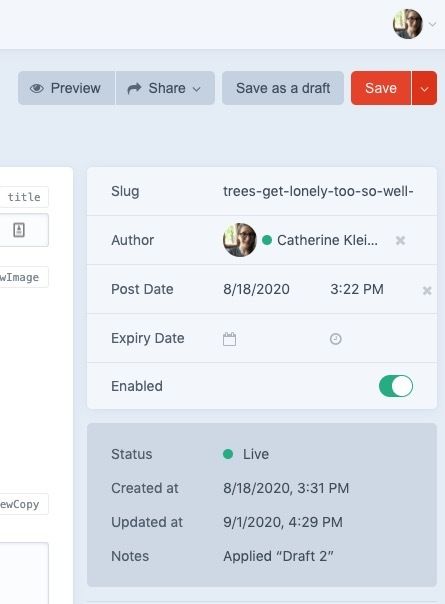The height and width of the screenshot is (604, 445).
Task: Edit the 3:22 PM time field
Action: (x=357, y=289)
